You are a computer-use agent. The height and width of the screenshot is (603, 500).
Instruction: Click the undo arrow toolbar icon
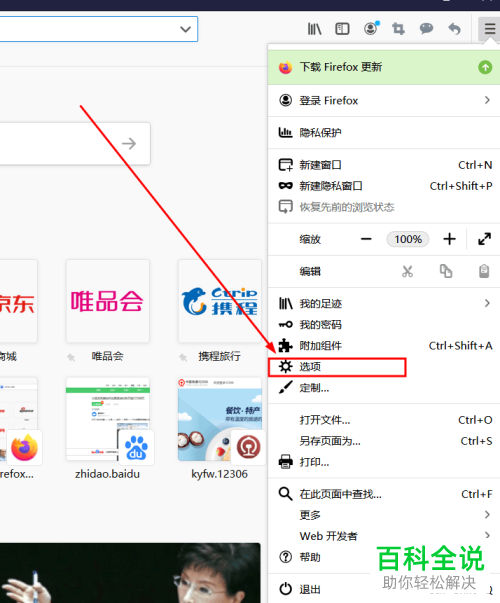point(454,29)
